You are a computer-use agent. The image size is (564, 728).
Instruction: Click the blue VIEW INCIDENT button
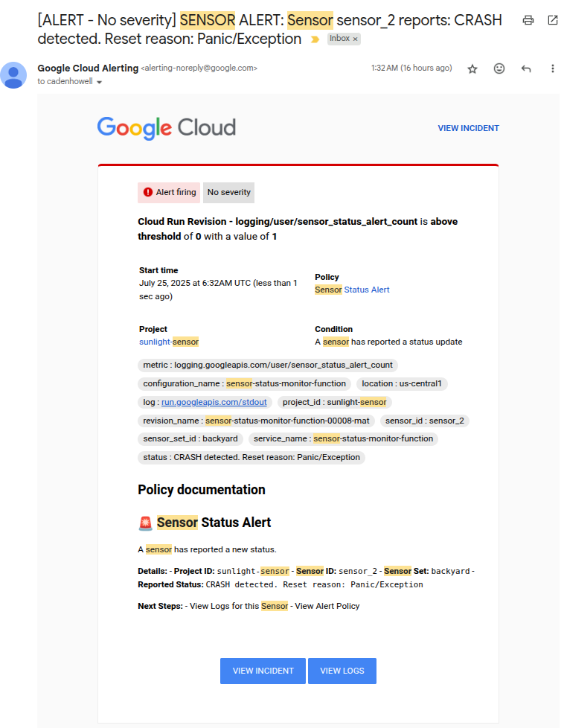[x=263, y=671]
